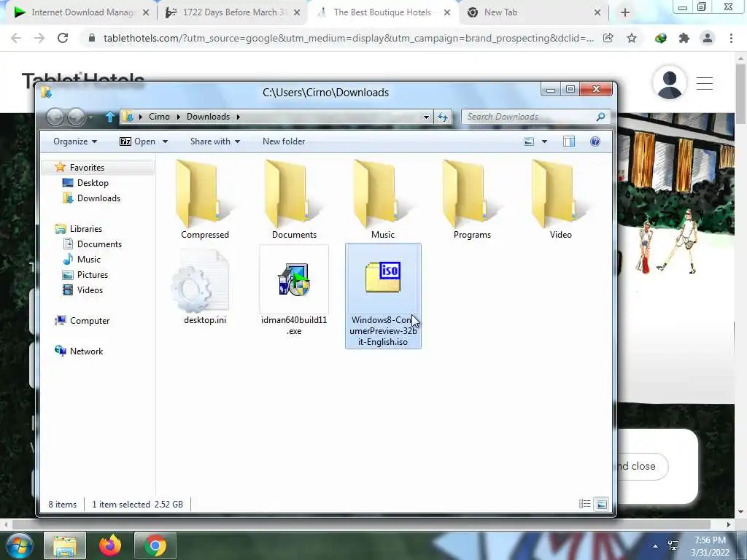Open Network in the navigation pane
Image resolution: width=747 pixels, height=560 pixels.
click(x=86, y=351)
